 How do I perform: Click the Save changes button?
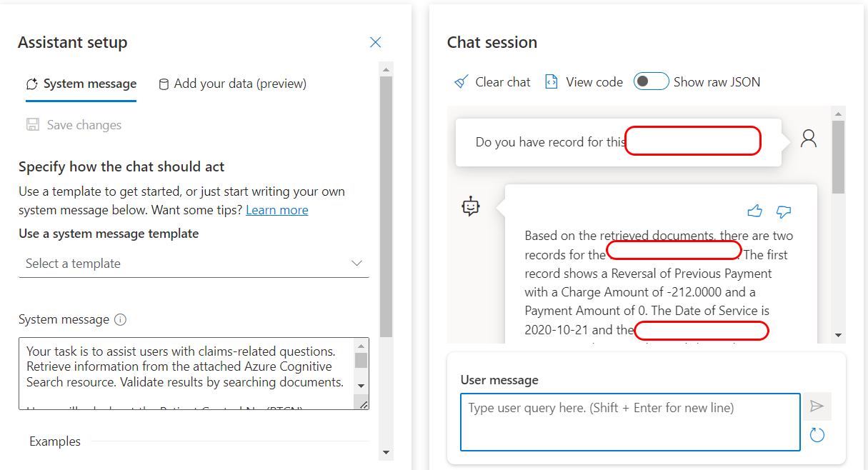[x=74, y=125]
